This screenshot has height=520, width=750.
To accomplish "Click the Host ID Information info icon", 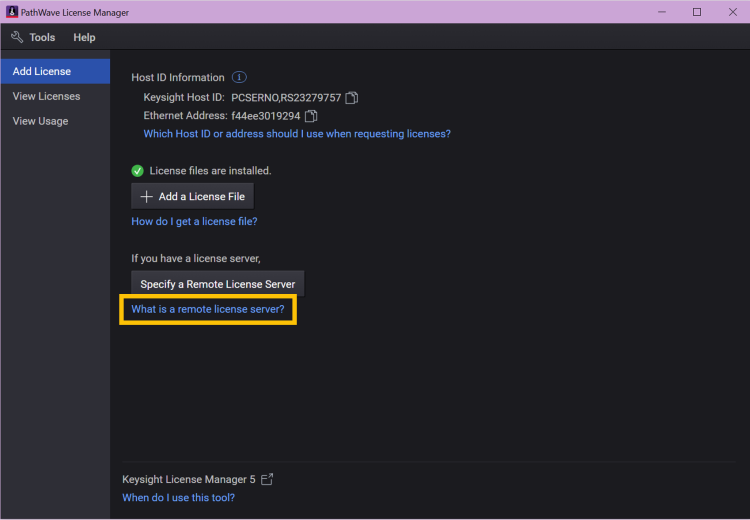I will [239, 77].
